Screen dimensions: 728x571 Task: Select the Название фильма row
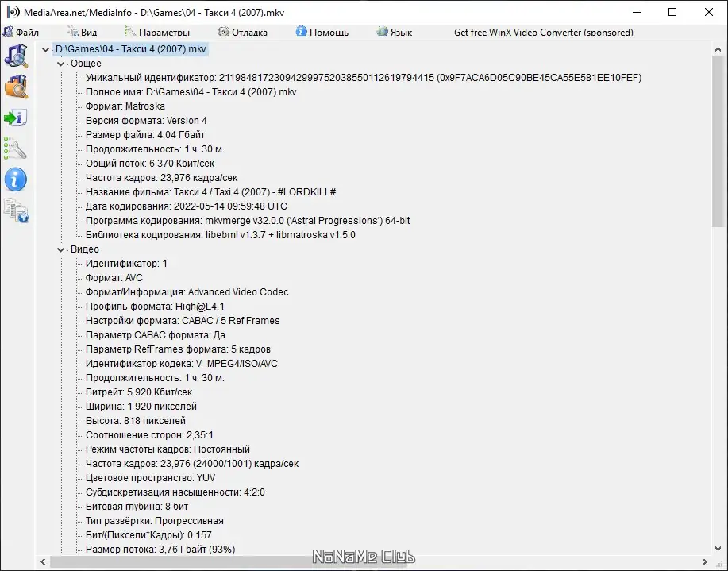click(x=211, y=192)
